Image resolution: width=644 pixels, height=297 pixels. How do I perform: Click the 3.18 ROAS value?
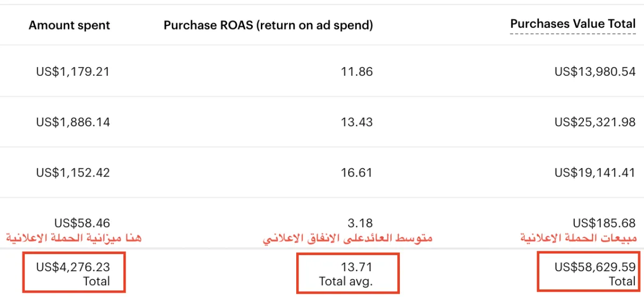(x=362, y=223)
